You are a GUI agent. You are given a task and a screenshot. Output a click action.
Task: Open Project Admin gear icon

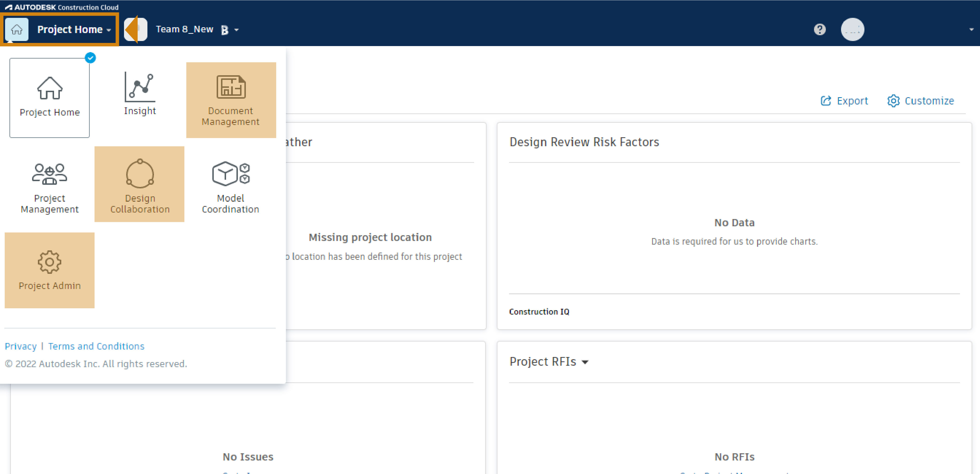click(x=49, y=262)
